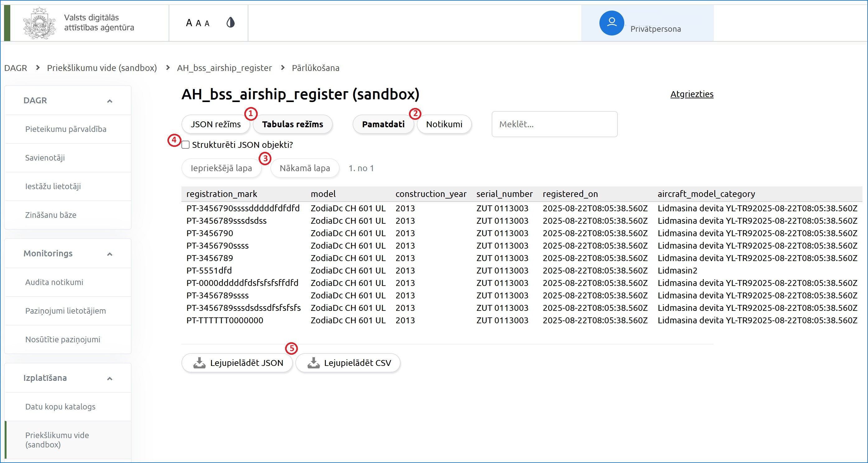Open Priekšlikumu vide (sandbox) sidebar item
The height and width of the screenshot is (463, 868).
point(68,440)
